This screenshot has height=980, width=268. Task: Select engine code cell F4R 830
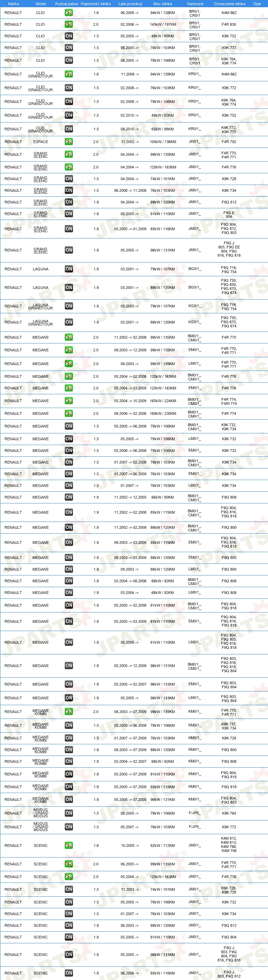point(229,24)
